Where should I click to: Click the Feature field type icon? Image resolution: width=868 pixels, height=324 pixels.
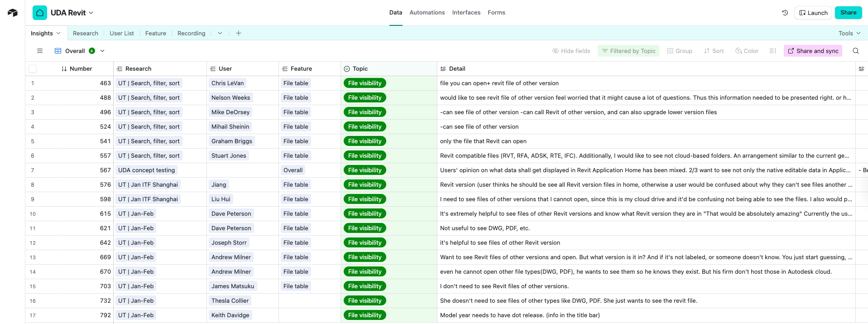click(x=285, y=69)
